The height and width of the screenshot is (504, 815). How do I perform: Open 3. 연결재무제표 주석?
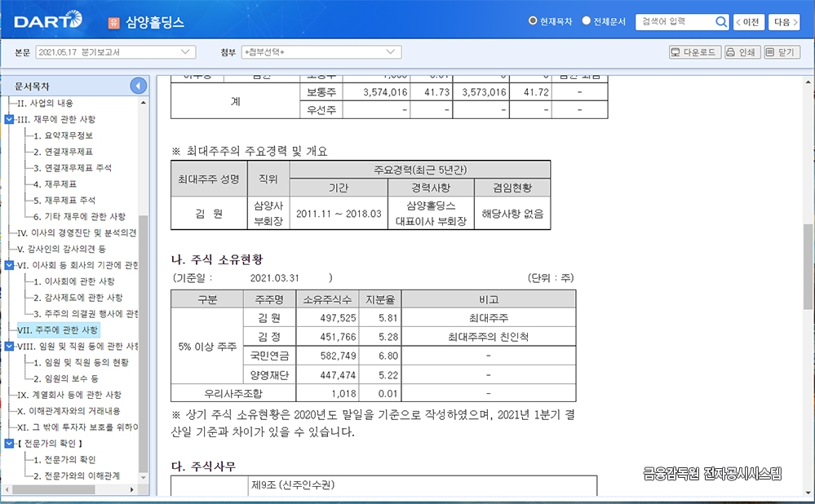tap(73, 167)
